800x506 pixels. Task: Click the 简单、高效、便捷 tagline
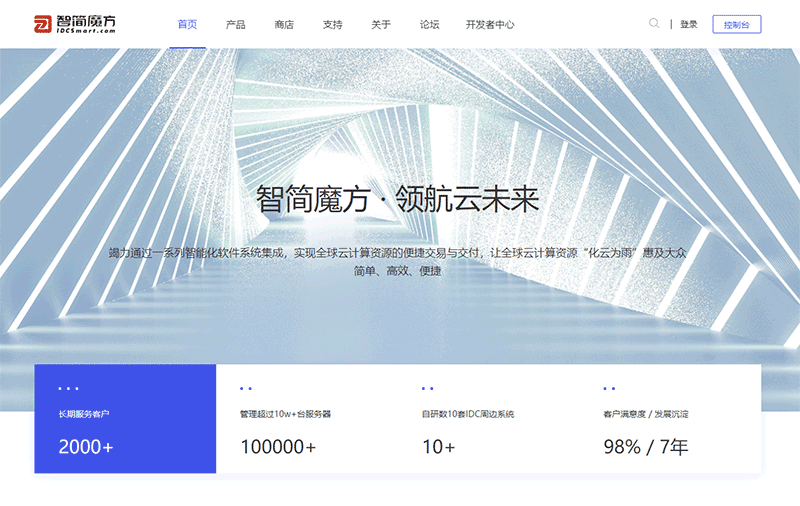(x=397, y=271)
